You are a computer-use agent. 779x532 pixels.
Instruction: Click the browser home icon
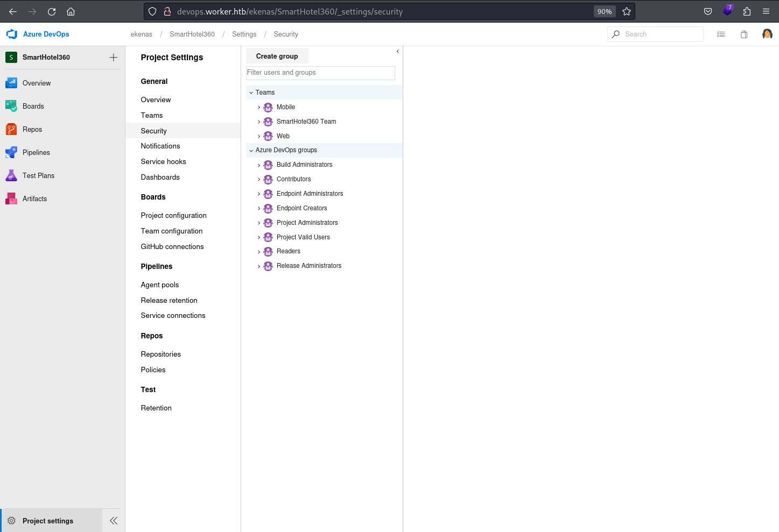click(x=71, y=11)
